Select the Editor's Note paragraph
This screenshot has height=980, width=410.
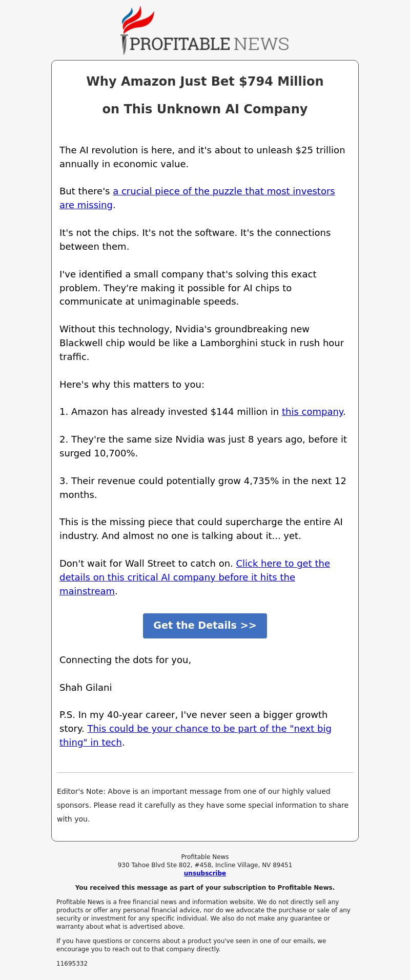[204, 805]
